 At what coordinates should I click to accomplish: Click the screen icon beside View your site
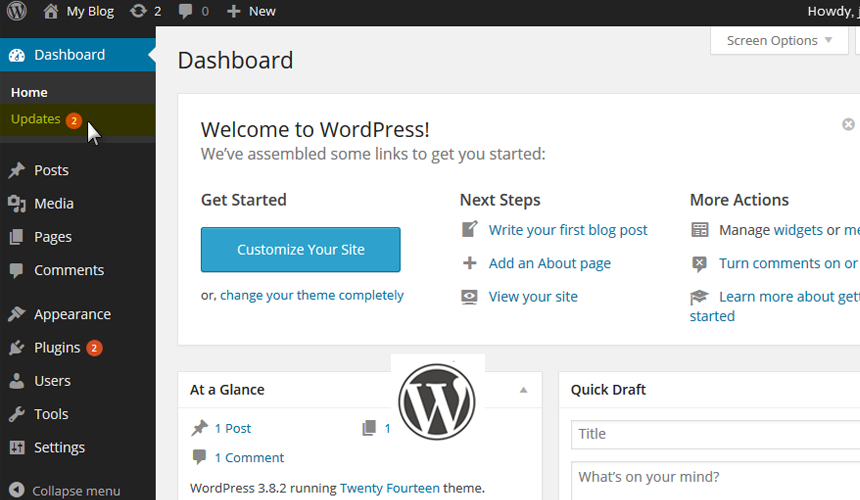(469, 297)
